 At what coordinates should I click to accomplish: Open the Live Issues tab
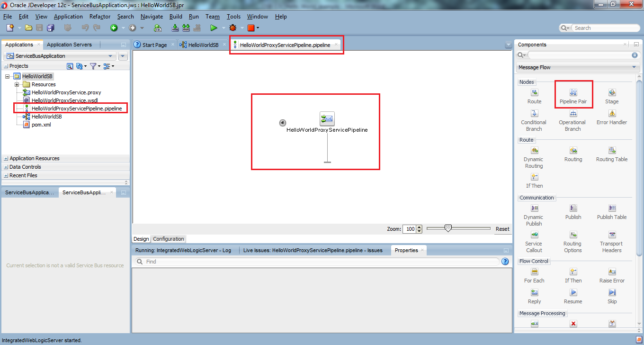[313, 250]
